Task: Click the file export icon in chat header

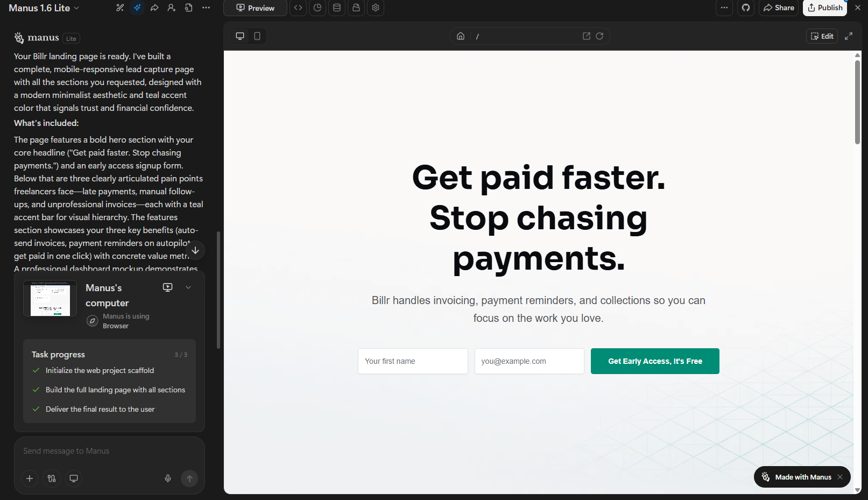Action: click(189, 8)
